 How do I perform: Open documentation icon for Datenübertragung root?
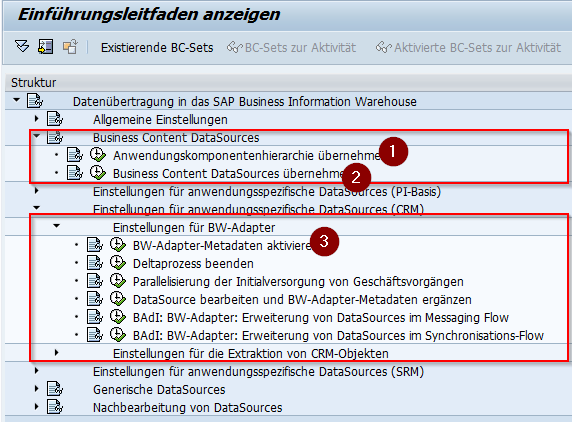[x=35, y=101]
